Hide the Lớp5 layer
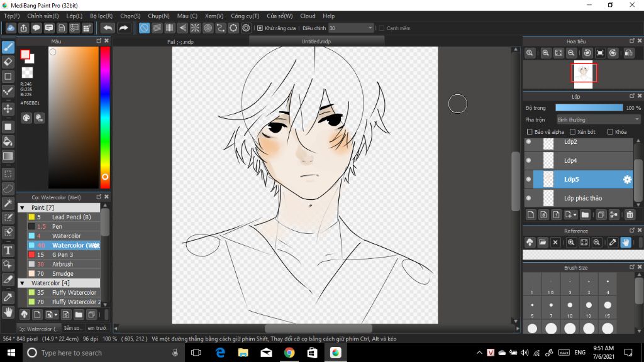 pyautogui.click(x=528, y=179)
